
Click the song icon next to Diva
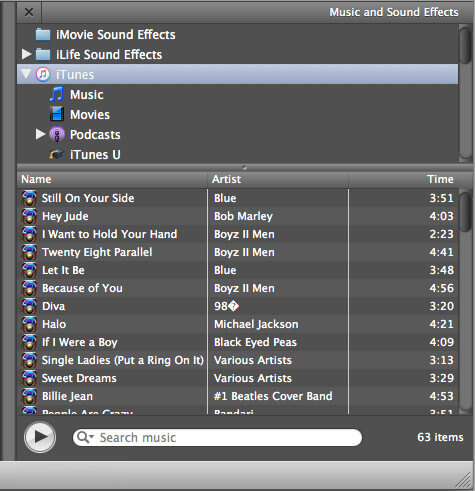point(29,306)
